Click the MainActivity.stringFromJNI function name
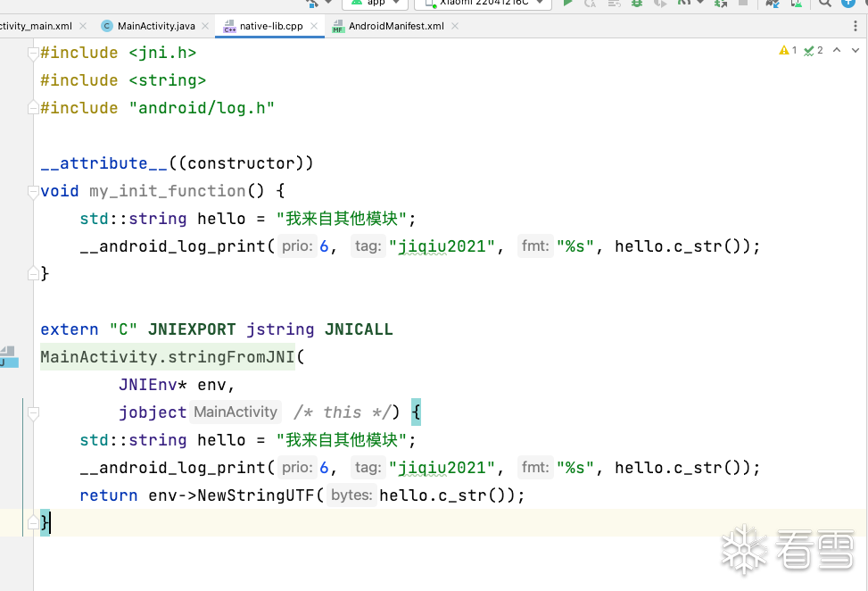 [167, 357]
